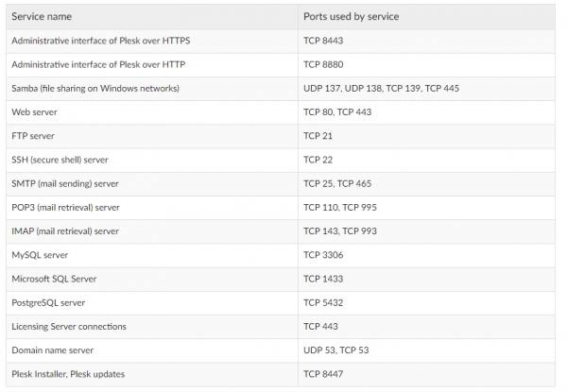
Task: Click the Plesk Installer, Plesk updates cell
Action: 67,374
